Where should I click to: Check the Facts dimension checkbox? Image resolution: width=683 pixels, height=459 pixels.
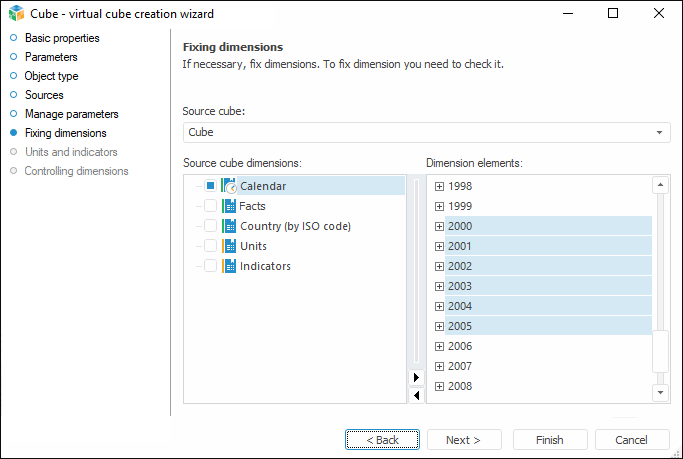pyautogui.click(x=210, y=206)
